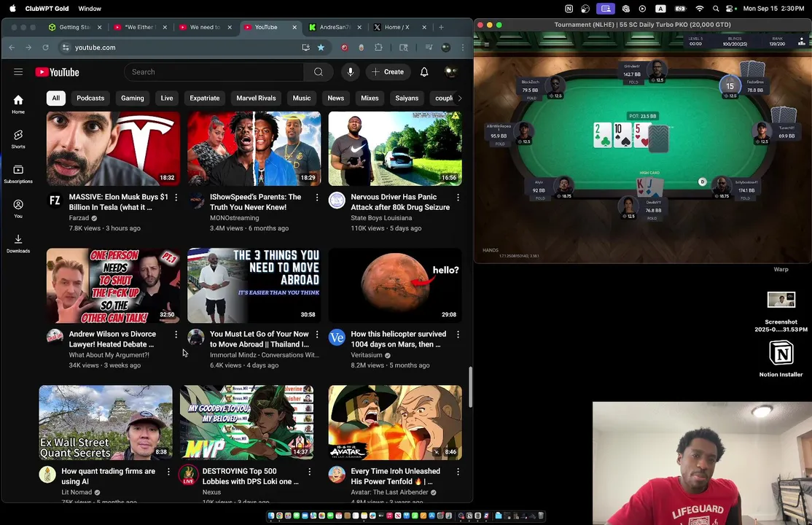Filter videos by Saiyans chip
This screenshot has height=525, width=812.
(x=407, y=98)
